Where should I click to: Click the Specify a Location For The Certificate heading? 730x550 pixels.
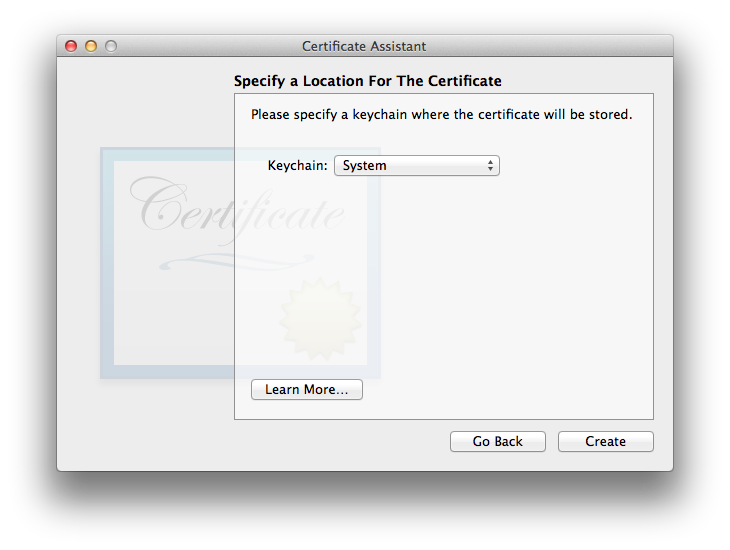pos(368,81)
